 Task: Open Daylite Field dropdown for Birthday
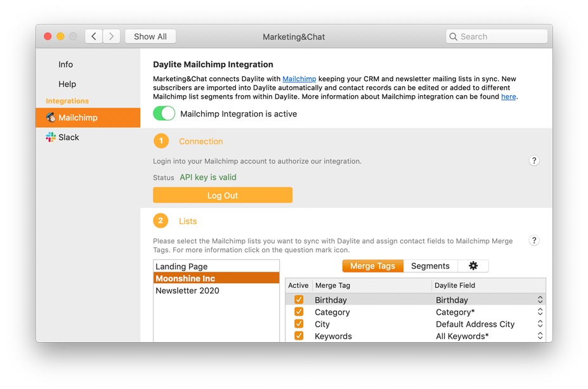click(x=540, y=300)
